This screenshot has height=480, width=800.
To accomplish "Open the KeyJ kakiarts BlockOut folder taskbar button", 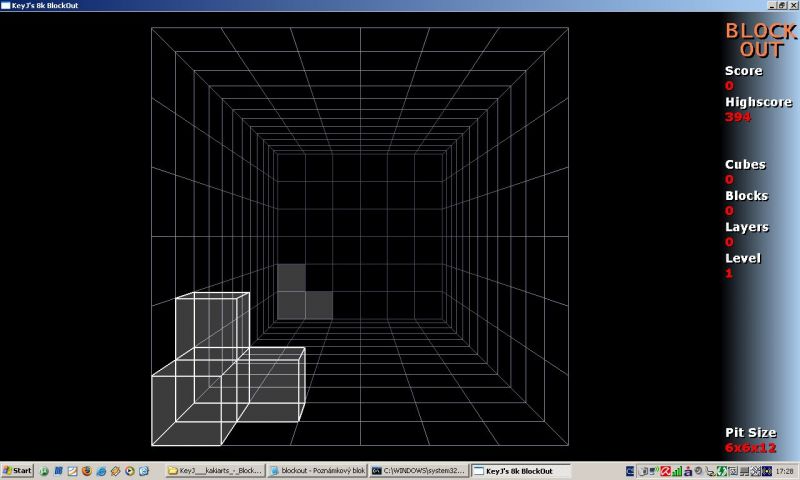I will (215, 470).
